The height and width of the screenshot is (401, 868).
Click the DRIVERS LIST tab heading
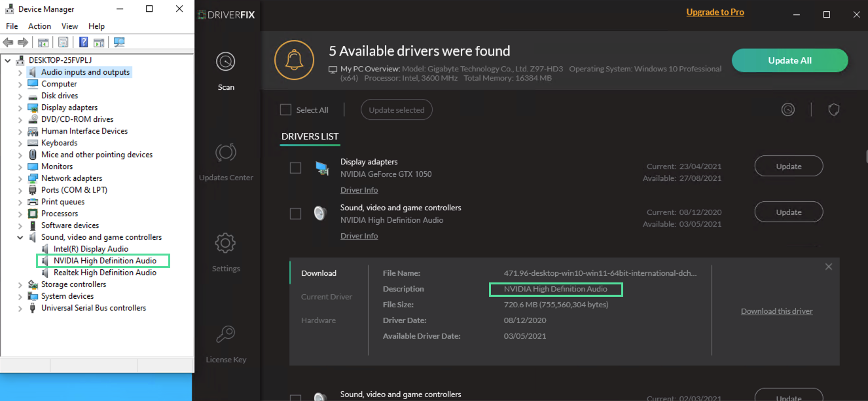310,136
